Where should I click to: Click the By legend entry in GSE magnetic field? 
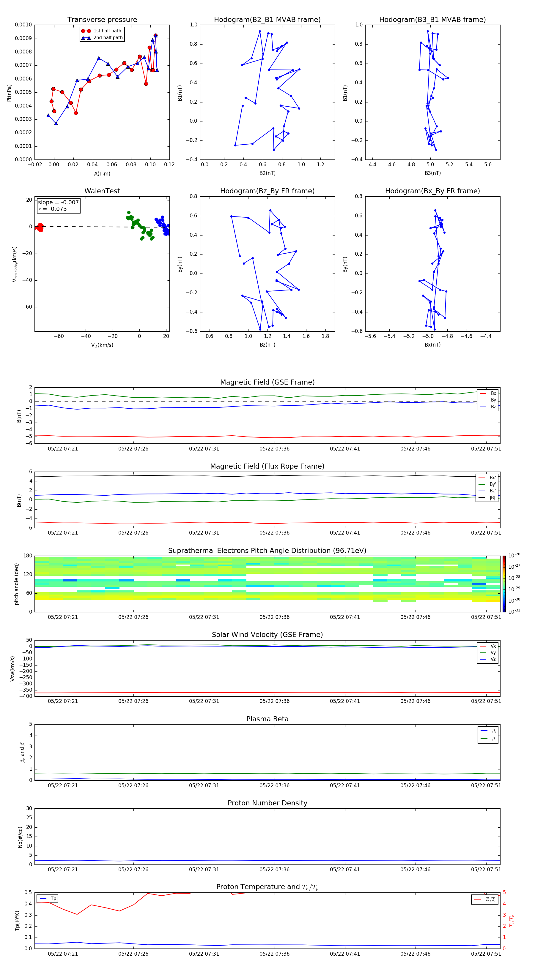(488, 400)
